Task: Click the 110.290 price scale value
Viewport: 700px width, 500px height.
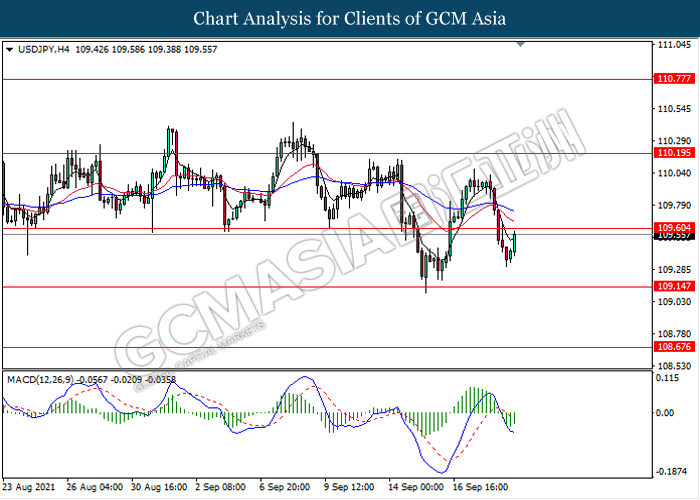Action: pos(674,141)
